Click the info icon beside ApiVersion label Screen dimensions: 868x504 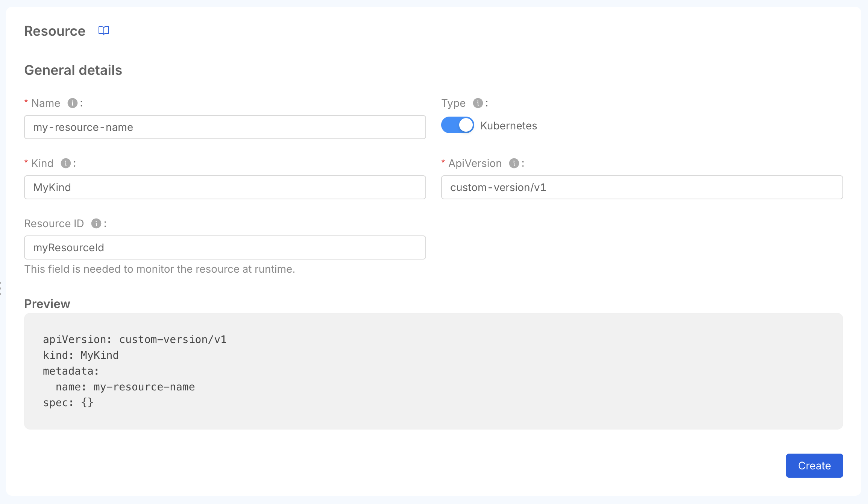point(514,163)
